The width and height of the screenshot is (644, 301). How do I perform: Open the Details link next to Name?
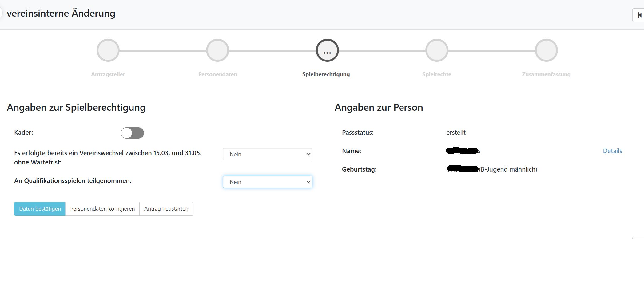[x=612, y=151]
